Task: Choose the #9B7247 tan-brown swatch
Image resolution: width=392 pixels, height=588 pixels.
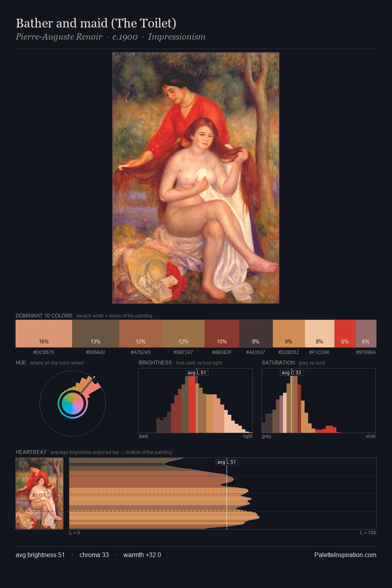Action: pyautogui.click(x=183, y=334)
